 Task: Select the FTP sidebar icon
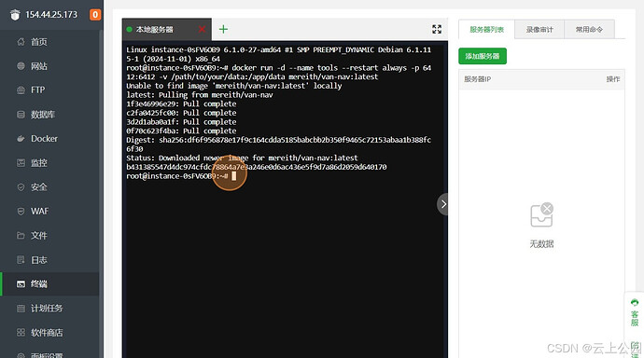tap(21, 90)
